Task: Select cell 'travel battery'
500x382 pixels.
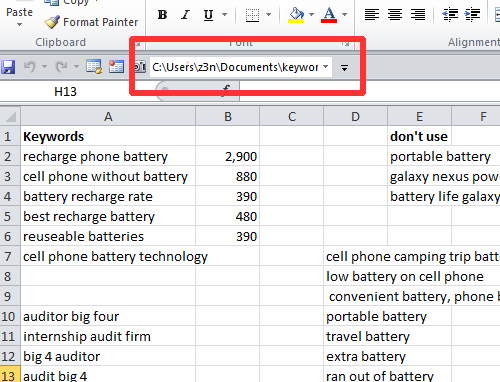Action: [356, 337]
